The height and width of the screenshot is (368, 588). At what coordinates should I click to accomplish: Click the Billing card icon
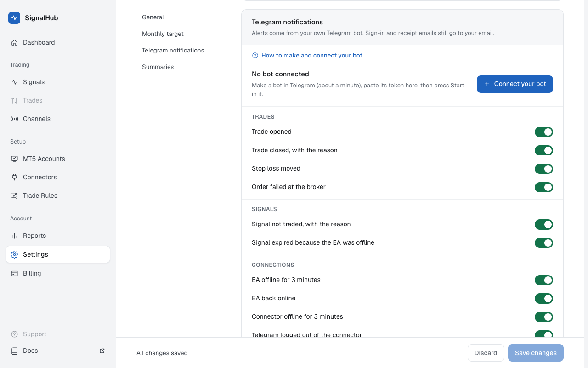point(14,273)
